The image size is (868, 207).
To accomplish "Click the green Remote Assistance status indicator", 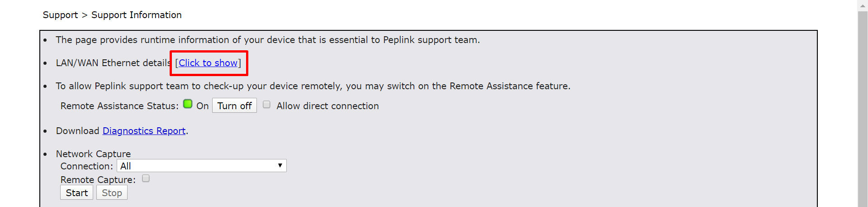I will (x=188, y=104).
